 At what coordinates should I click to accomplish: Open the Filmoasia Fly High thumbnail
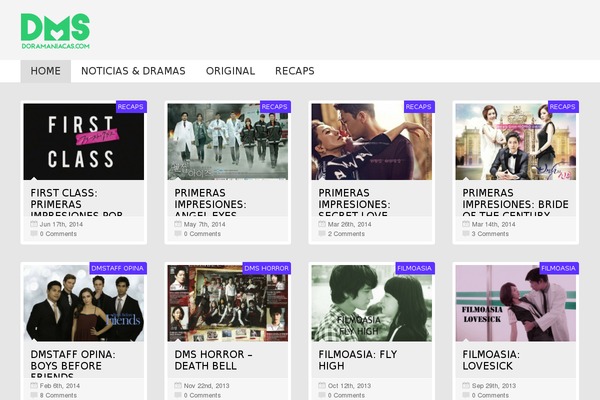[372, 303]
